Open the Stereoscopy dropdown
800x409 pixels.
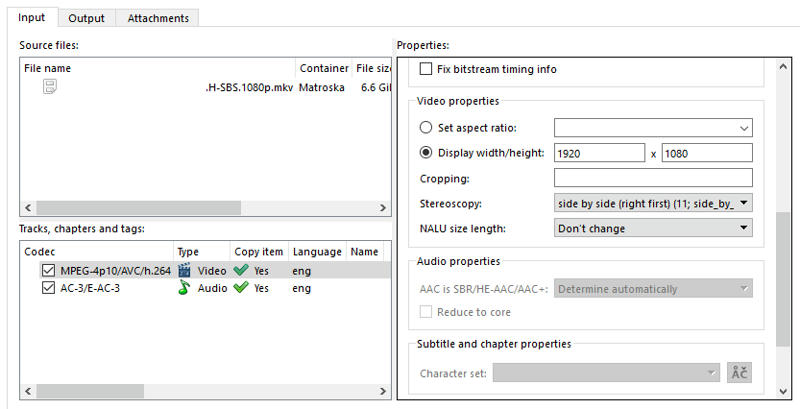pos(653,203)
